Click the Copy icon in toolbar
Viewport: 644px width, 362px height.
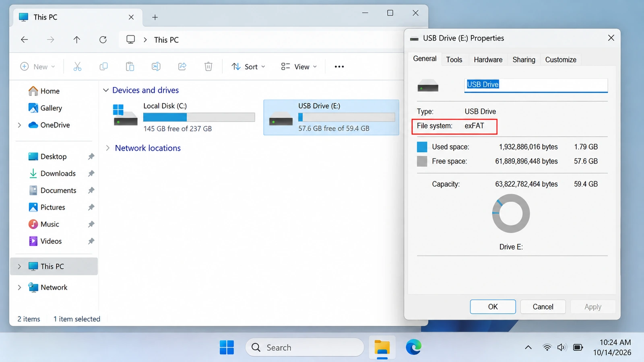[103, 66]
